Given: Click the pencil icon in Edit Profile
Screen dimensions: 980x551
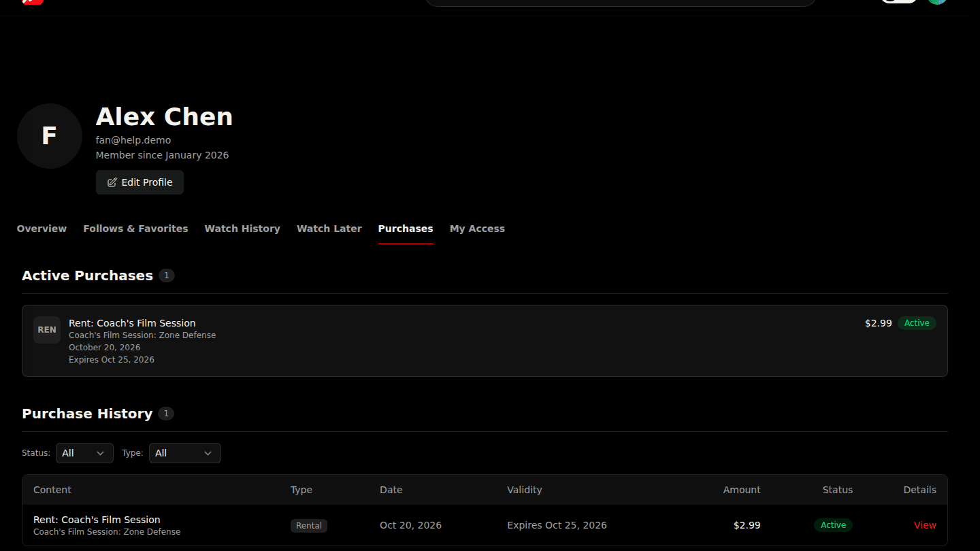Looking at the screenshot, I should pos(112,182).
